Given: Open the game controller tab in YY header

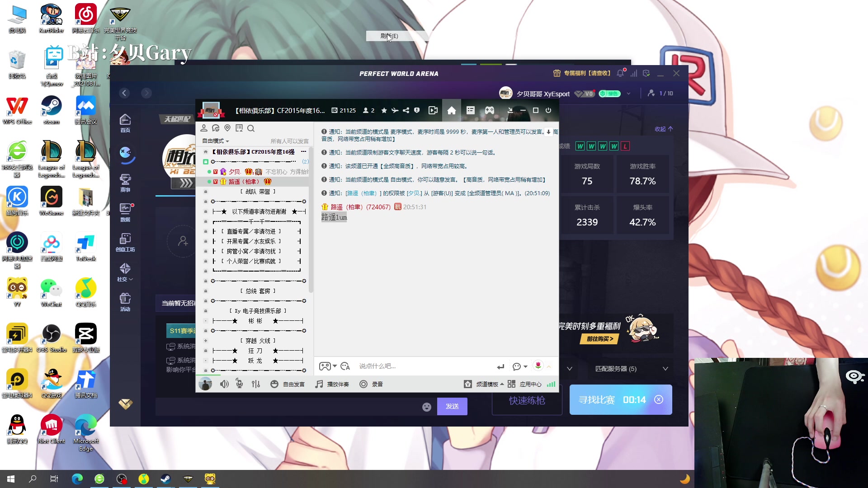Looking at the screenshot, I should (x=490, y=110).
